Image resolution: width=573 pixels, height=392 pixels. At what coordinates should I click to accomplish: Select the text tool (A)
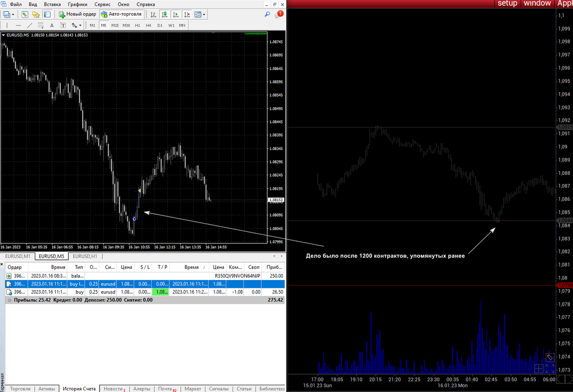click(x=52, y=25)
